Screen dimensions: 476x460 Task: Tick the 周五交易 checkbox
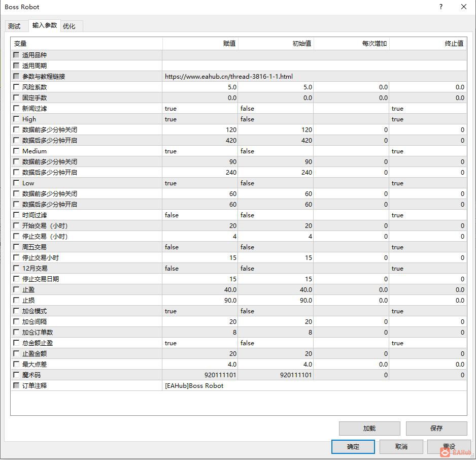pos(16,247)
